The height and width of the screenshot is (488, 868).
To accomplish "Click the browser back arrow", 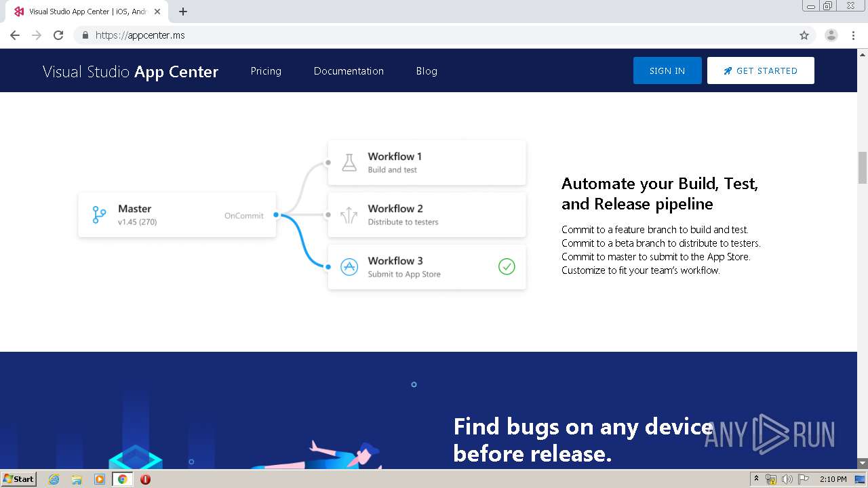I will click(x=15, y=35).
